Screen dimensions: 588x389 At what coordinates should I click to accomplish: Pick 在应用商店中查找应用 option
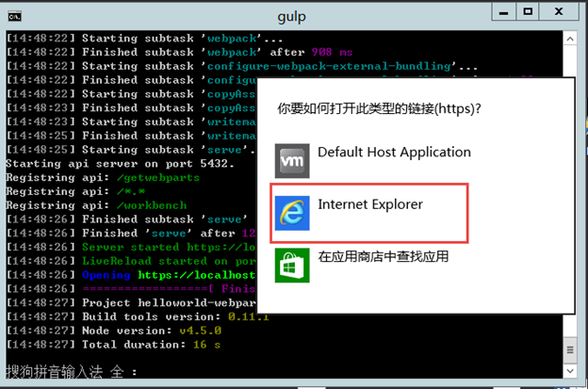(x=362, y=265)
